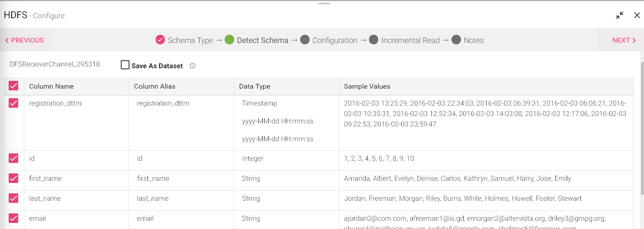
Task: Click the green Detect Schema step icon
Action: click(x=229, y=40)
